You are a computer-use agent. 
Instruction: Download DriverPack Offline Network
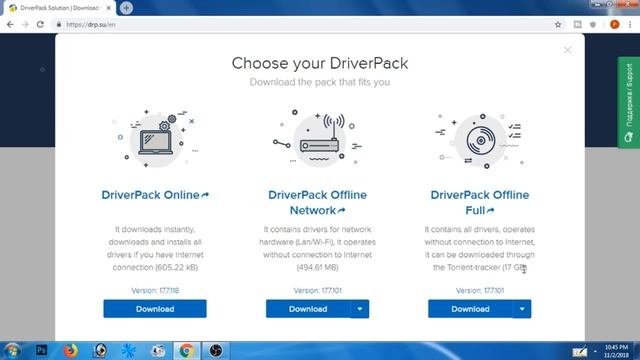[308, 309]
